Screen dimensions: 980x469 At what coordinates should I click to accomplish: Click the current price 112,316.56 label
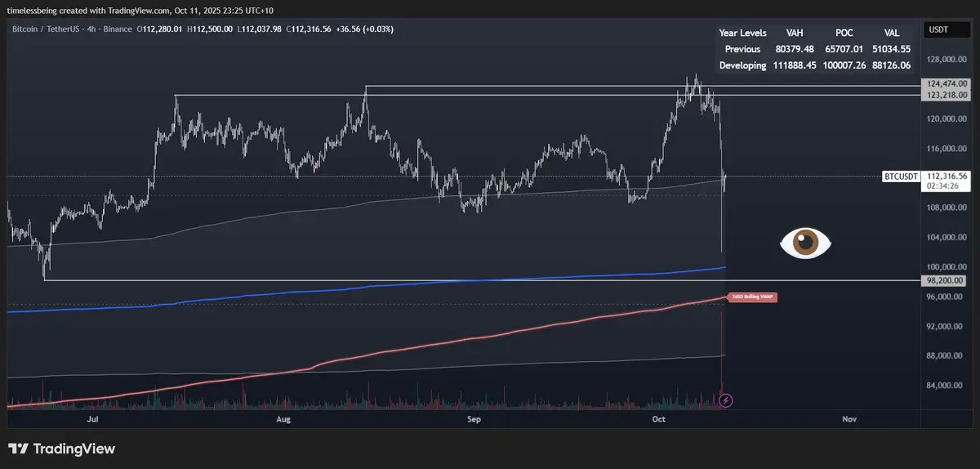946,176
